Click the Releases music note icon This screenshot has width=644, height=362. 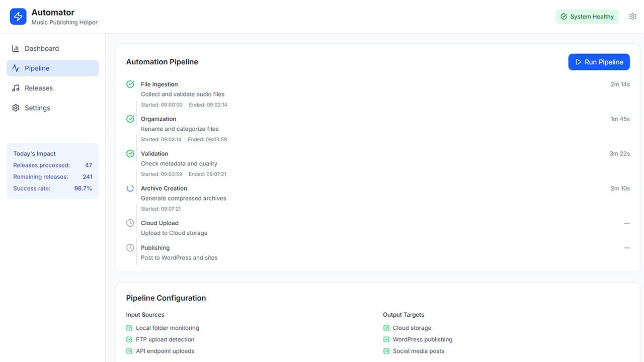[16, 88]
